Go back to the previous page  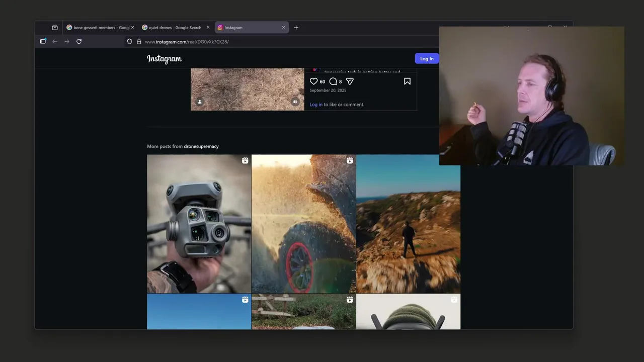tap(55, 41)
